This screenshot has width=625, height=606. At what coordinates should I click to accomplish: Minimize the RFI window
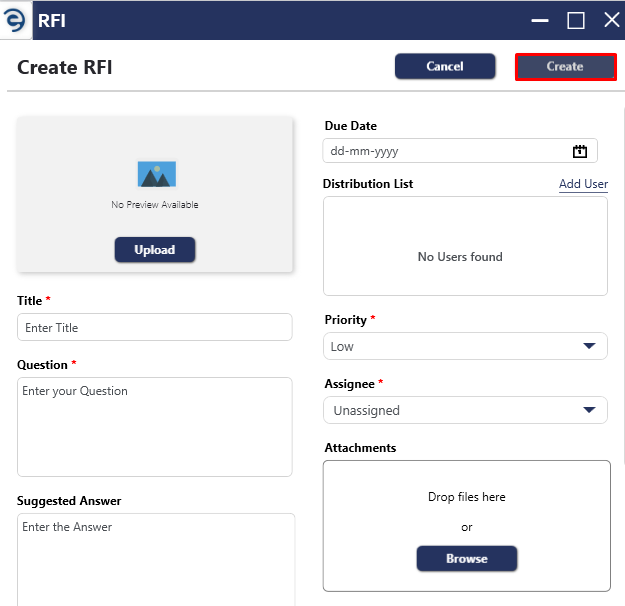tap(540, 20)
